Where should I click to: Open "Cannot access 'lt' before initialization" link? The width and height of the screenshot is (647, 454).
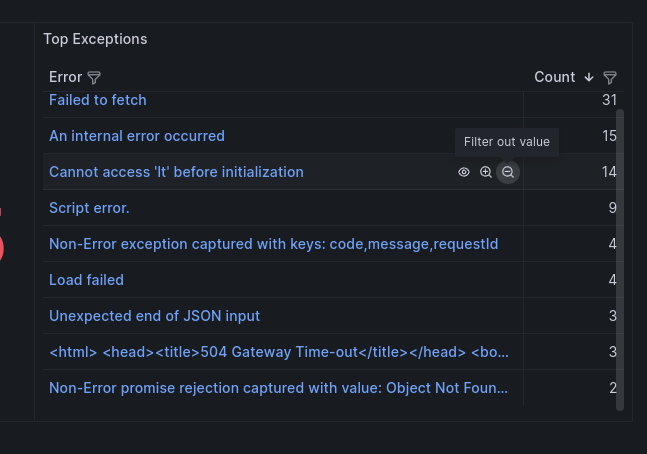pos(176,172)
